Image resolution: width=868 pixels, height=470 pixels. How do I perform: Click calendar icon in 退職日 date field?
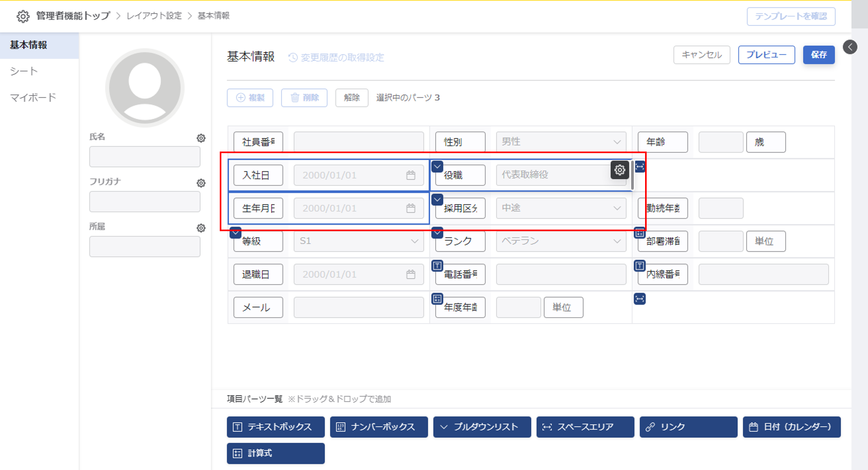coord(410,274)
